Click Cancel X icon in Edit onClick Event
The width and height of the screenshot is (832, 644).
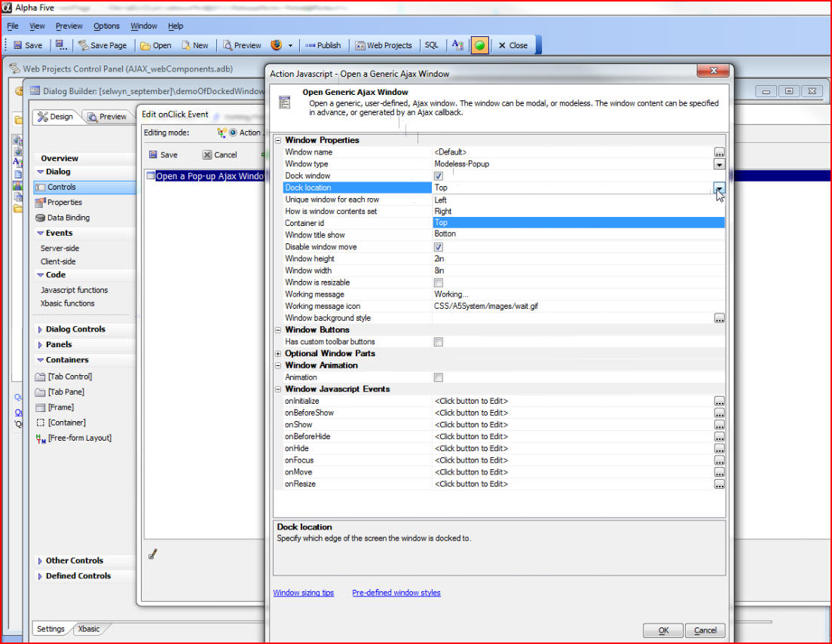pos(207,155)
